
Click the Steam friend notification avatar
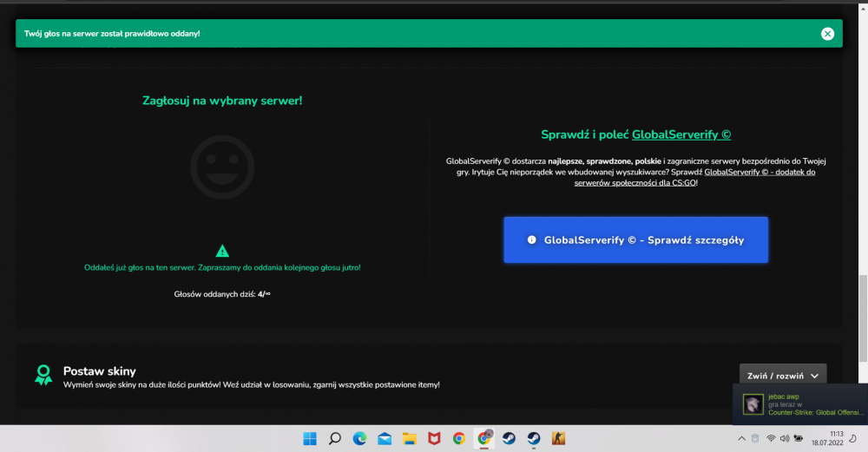[x=753, y=404]
